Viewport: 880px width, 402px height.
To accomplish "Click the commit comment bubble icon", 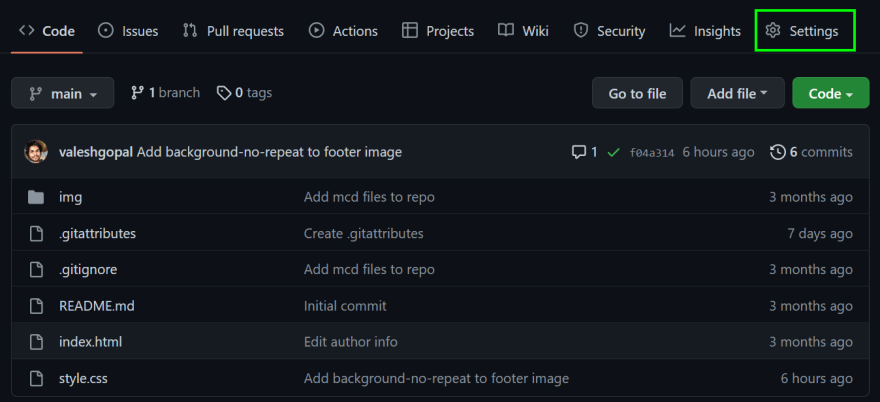I will pyautogui.click(x=579, y=152).
